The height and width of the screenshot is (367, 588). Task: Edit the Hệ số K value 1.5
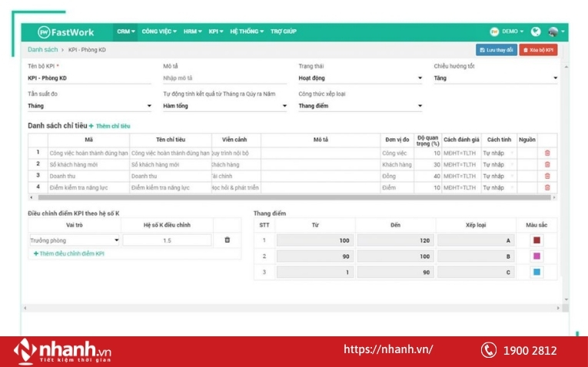(167, 240)
